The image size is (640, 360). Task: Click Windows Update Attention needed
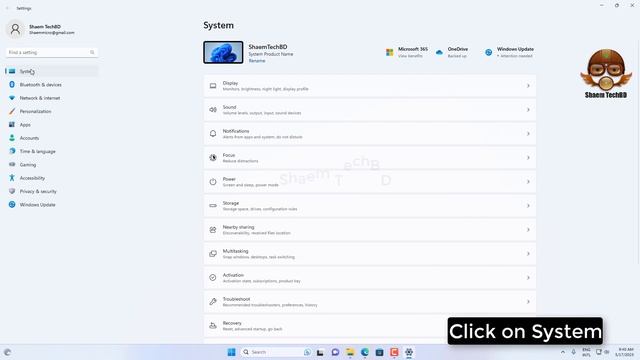click(515, 56)
